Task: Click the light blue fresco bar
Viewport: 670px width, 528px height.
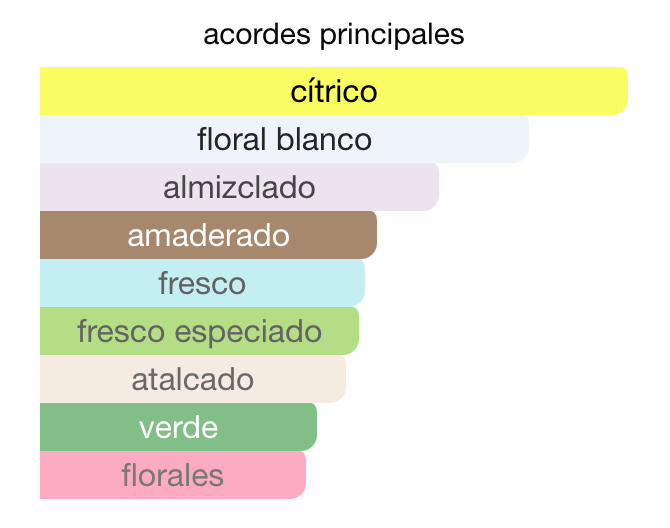Action: pyautogui.click(x=203, y=283)
